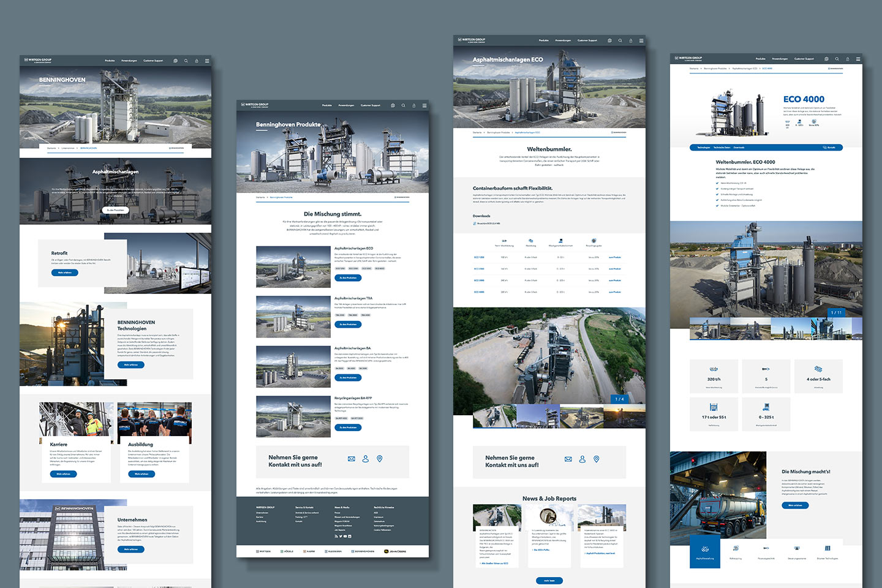Click ECO 3000 row link in comparison table
Viewport: 882px width, 588px height.
(x=479, y=281)
